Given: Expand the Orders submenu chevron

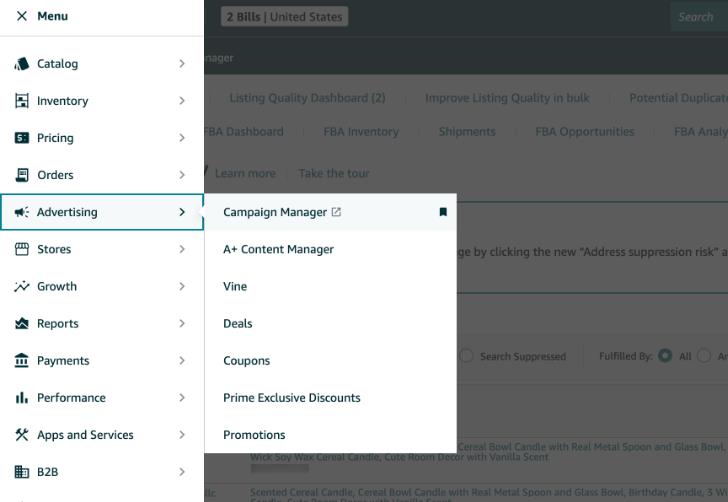Looking at the screenshot, I should (x=182, y=175).
